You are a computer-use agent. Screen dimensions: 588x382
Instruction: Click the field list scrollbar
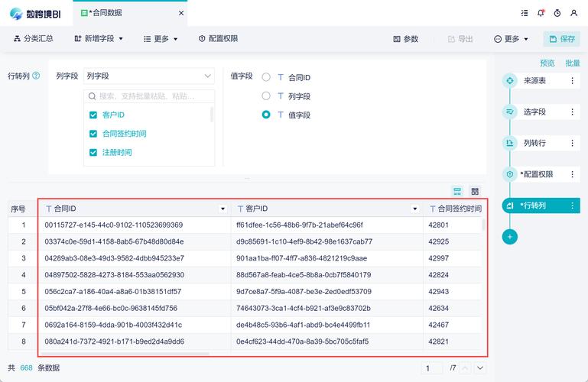(212, 115)
